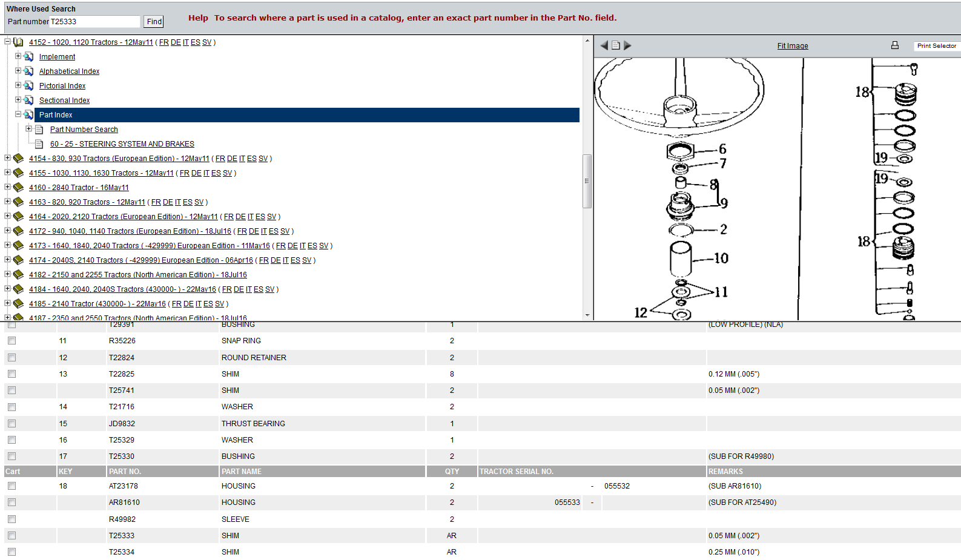Go to next illustration with right arrow
The image size is (961, 560).
[627, 45]
